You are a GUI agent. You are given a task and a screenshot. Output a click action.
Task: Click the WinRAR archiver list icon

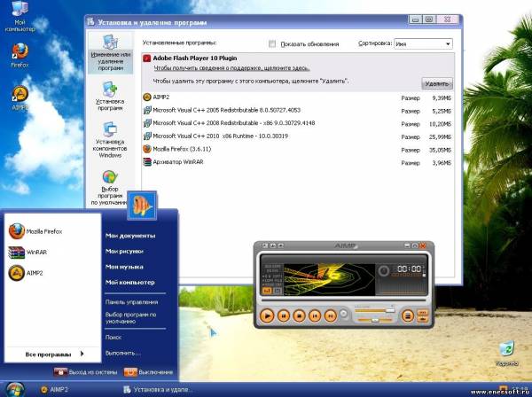(146, 162)
